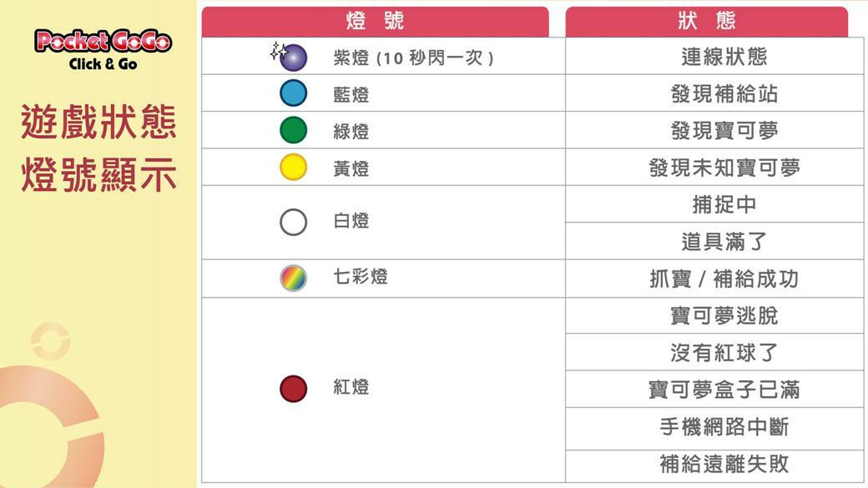Screen dimensions: 868x488
Task: Select the green light circle icon
Action: pos(293,130)
